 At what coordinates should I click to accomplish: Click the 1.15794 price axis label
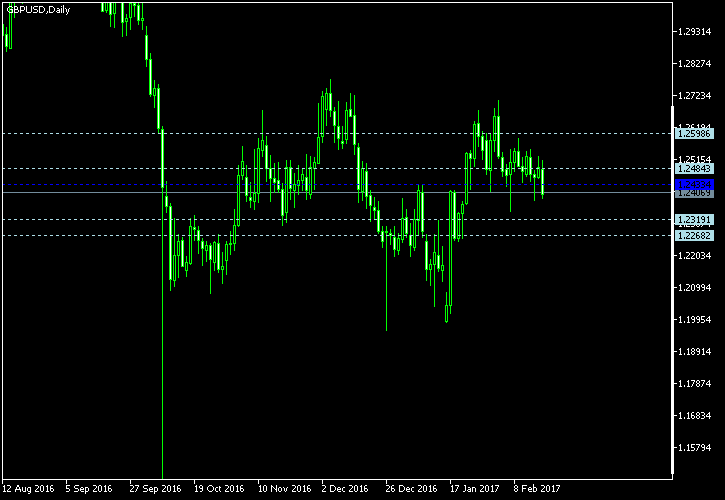[694, 447]
